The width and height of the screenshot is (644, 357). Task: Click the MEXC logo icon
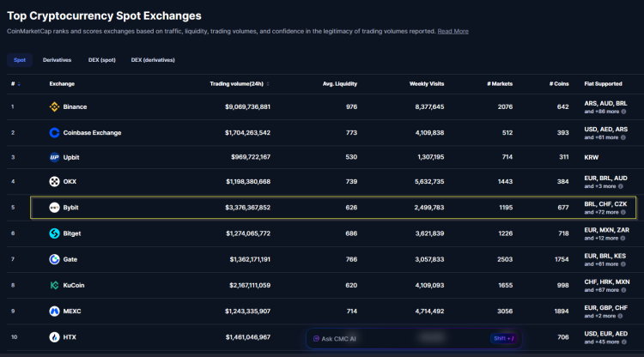[x=54, y=311]
